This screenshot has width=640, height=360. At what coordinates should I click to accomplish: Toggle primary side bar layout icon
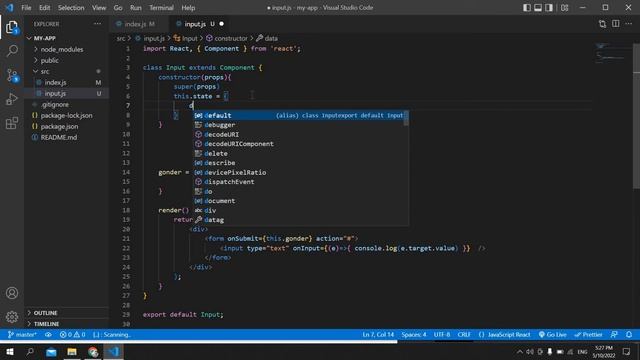[527, 7]
